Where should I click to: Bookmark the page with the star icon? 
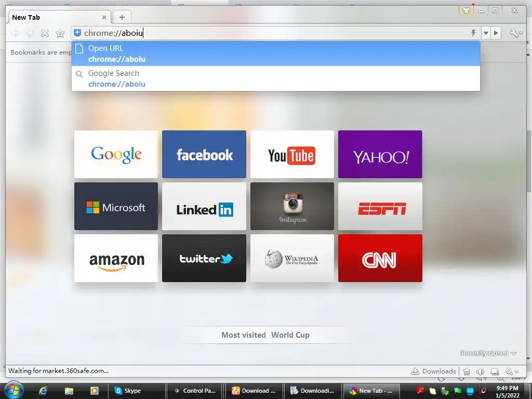(60, 33)
